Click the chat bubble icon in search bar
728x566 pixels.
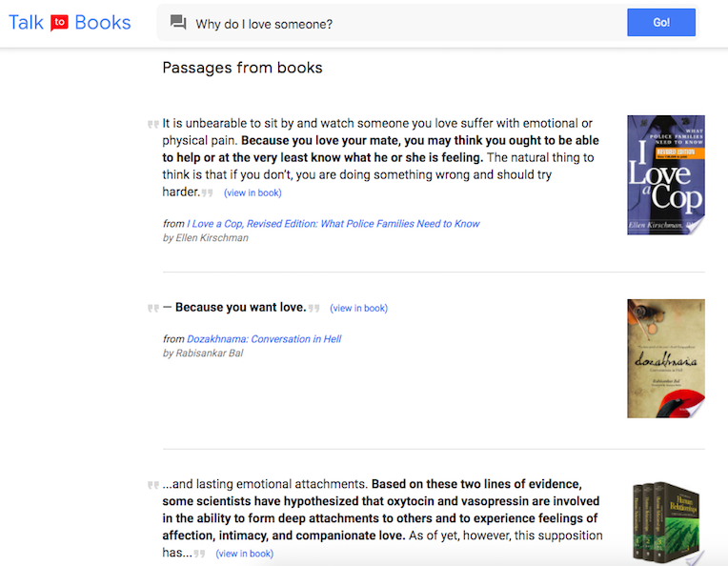pos(178,23)
